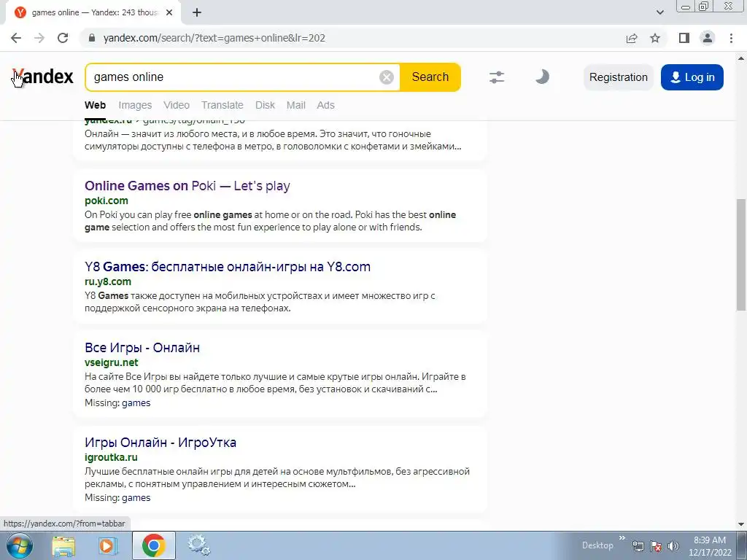Open the Mail tab

click(x=296, y=105)
